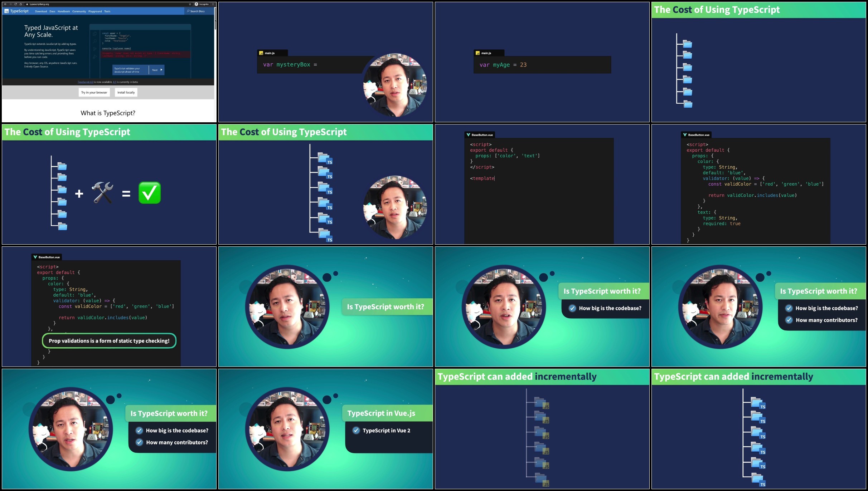Viewport: 868px width, 491px height.
Task: Follow the 'TypeScript 4.0' link
Action: pos(86,82)
